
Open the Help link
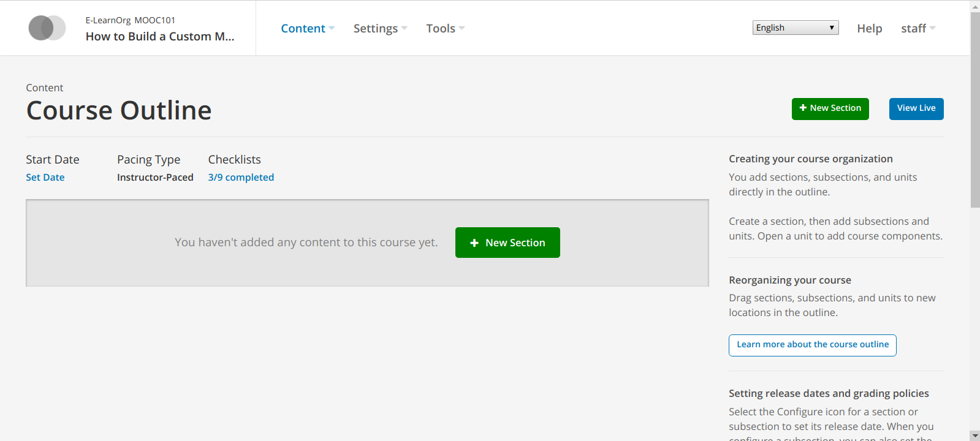point(869,28)
